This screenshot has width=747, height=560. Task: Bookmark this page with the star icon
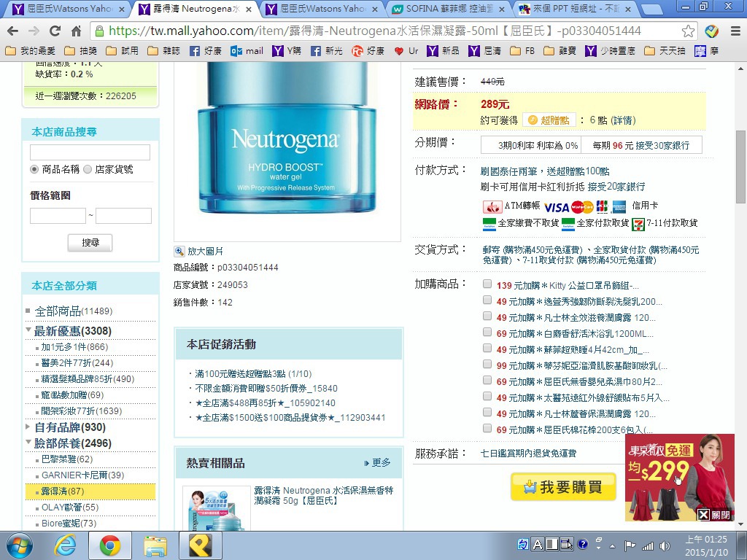click(688, 31)
